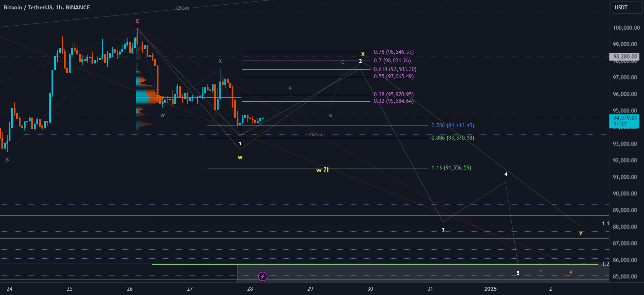
Task: Select white wave label 4
Action: pos(506,174)
